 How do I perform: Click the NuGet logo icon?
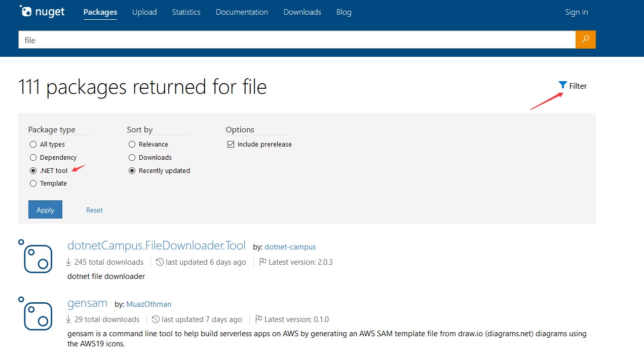tap(26, 11)
